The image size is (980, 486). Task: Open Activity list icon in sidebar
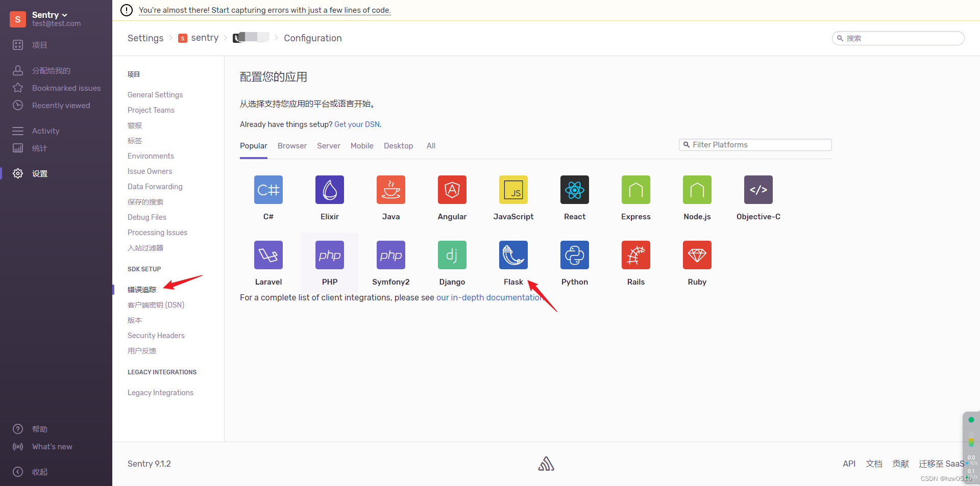[18, 131]
